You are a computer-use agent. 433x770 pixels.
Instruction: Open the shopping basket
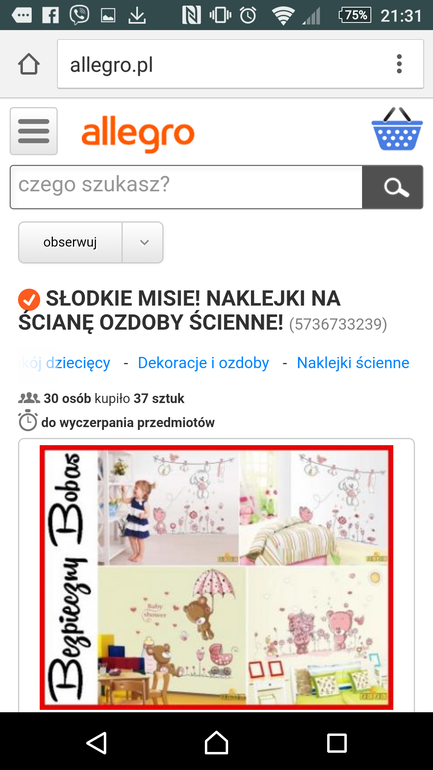[397, 129]
